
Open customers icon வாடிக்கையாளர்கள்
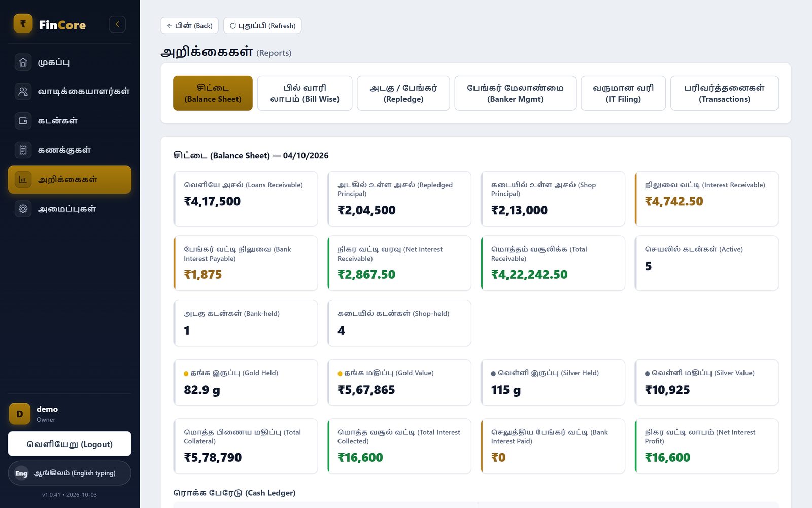23,91
